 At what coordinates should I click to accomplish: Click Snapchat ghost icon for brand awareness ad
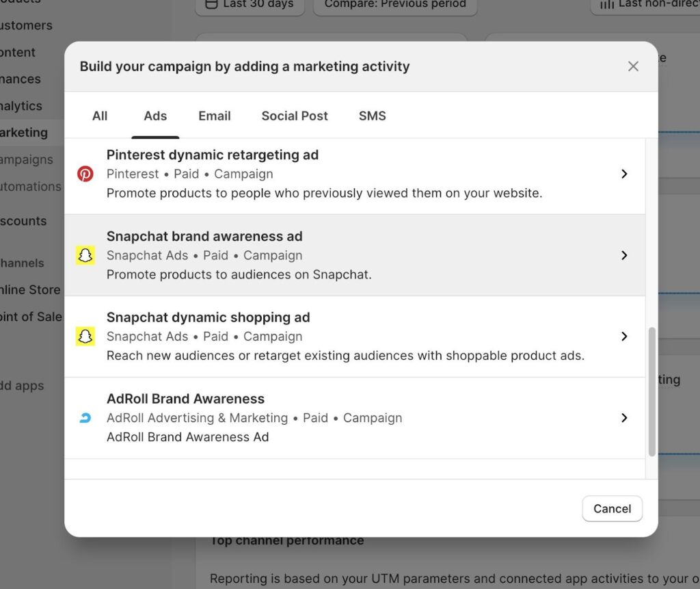(85, 255)
